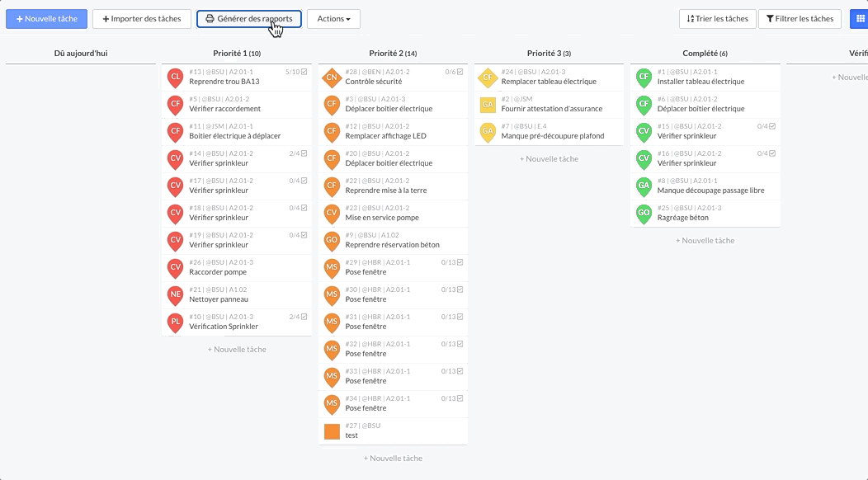Screen dimensions: 868x480
Task: Click the red CF pin of Boitier électrique à déplacer
Action: (x=176, y=132)
